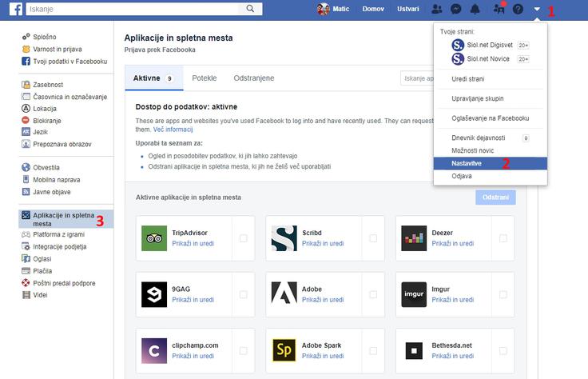Click Prikaži in uredi for TripAdvisor
Screen dimensions: 588x379
193,244
